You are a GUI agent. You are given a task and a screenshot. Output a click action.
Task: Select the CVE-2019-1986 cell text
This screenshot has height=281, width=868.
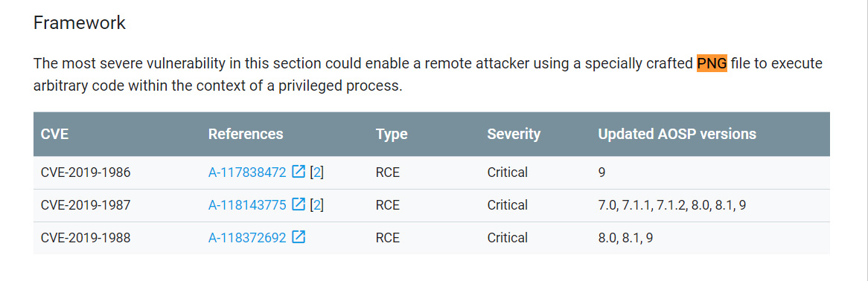pos(86,172)
